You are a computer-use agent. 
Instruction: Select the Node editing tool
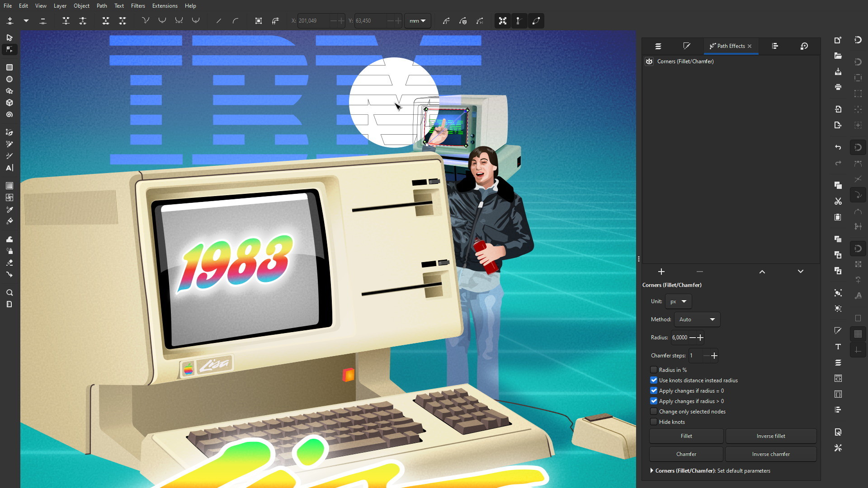point(9,49)
